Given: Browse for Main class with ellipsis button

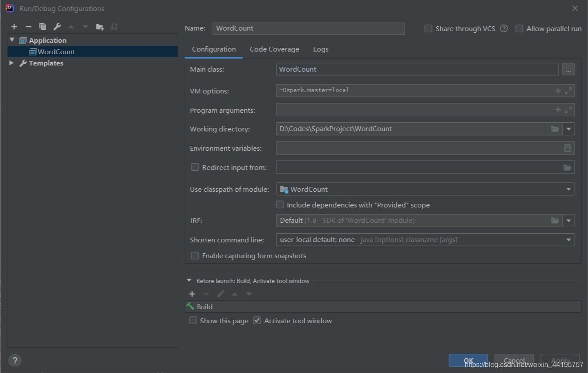Looking at the screenshot, I should point(568,69).
